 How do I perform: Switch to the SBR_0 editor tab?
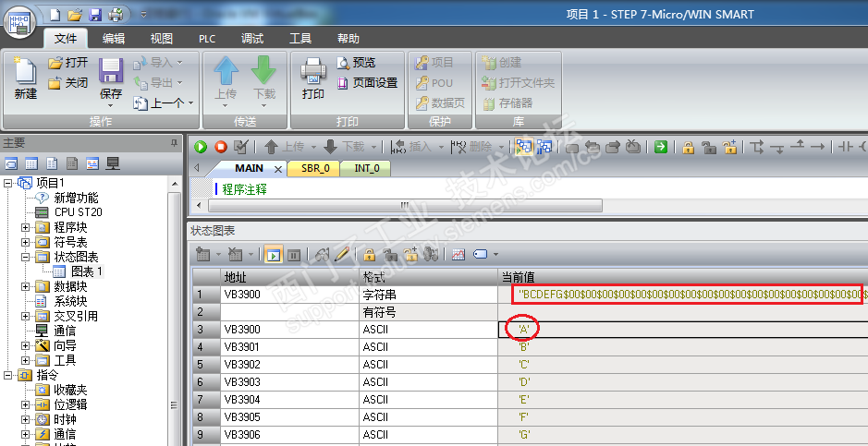(x=313, y=168)
